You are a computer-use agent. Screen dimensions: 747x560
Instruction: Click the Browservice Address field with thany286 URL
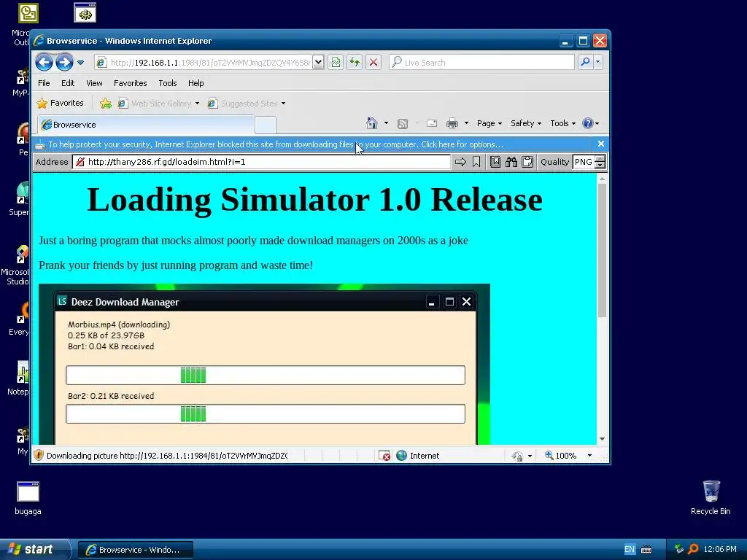[x=261, y=162]
